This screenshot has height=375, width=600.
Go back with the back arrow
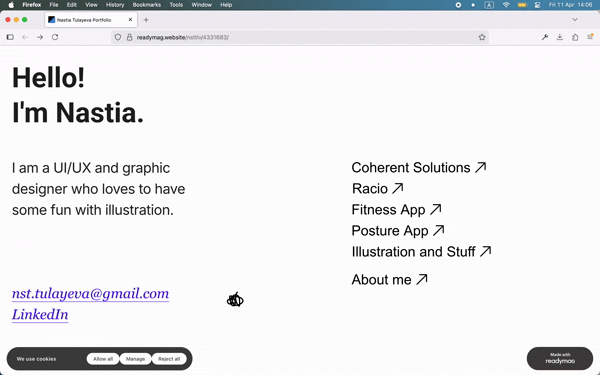(25, 37)
